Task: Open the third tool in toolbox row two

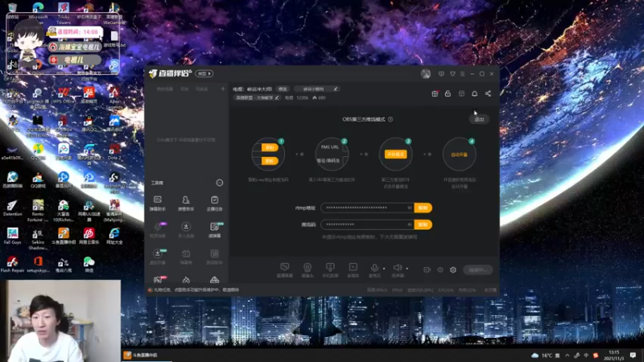Action: pos(214,230)
